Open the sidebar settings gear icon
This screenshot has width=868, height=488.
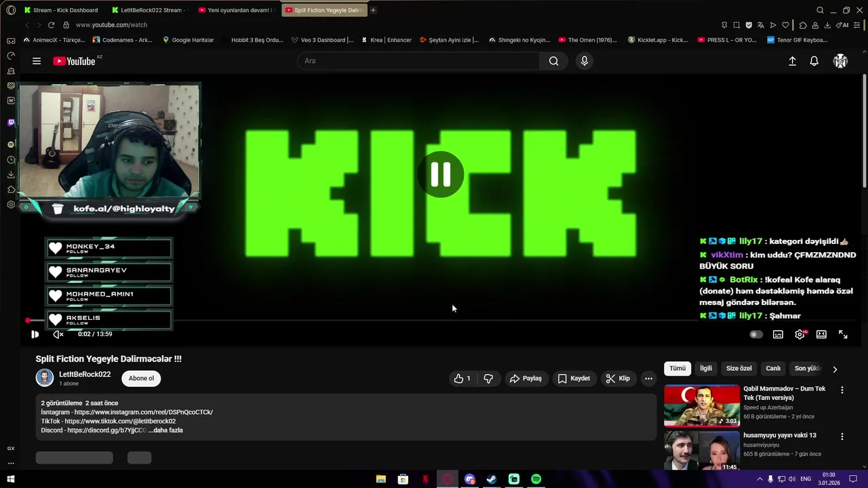[11, 205]
